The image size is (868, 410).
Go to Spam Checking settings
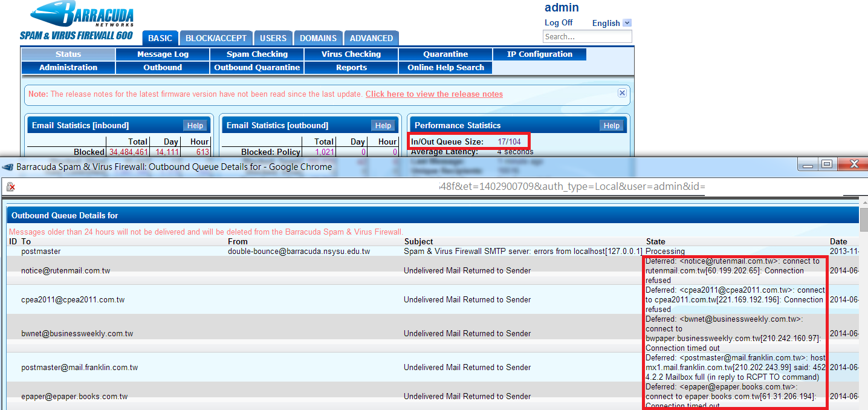[257, 54]
